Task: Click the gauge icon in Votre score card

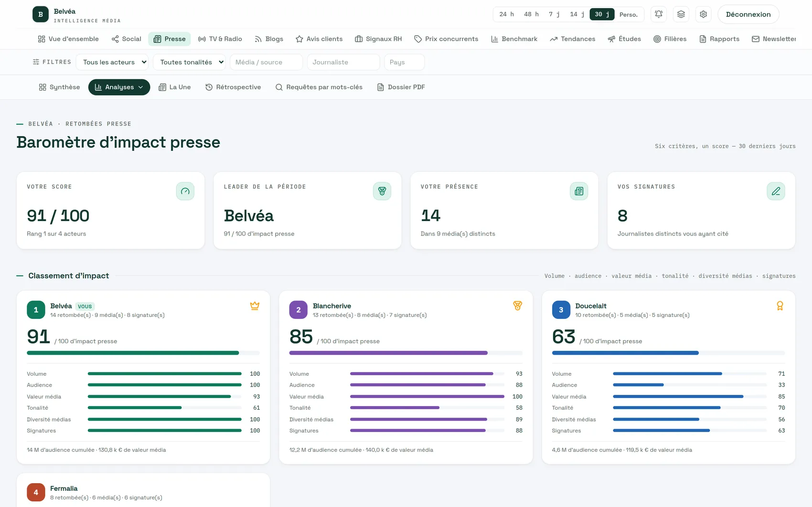Action: pos(185,191)
